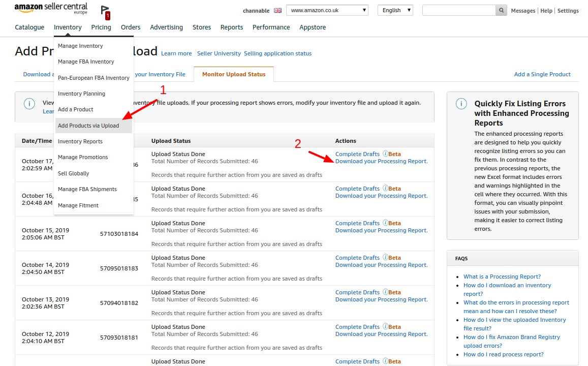Click Complete Drafts for October 16 upload
This screenshot has height=366, width=588.
click(x=357, y=189)
